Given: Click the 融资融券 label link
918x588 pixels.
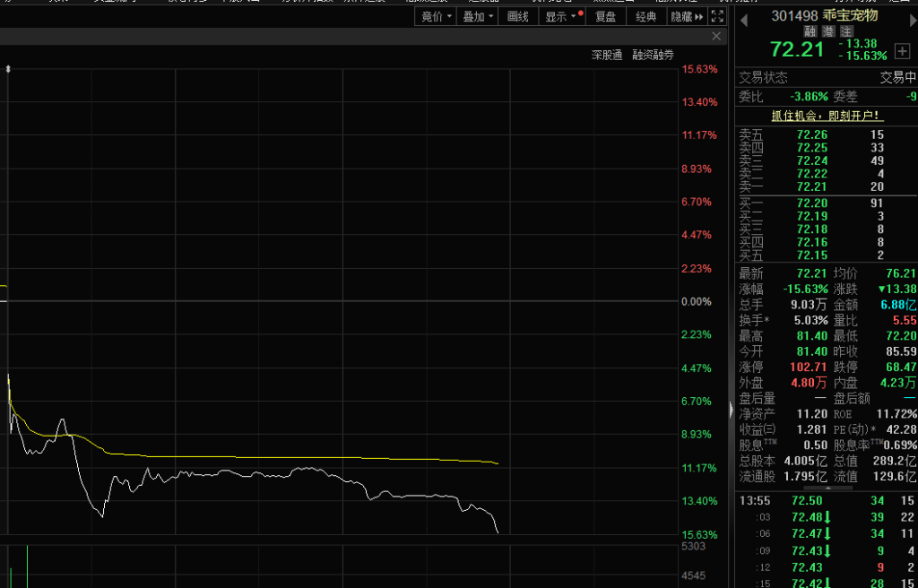Looking at the screenshot, I should (x=653, y=56).
